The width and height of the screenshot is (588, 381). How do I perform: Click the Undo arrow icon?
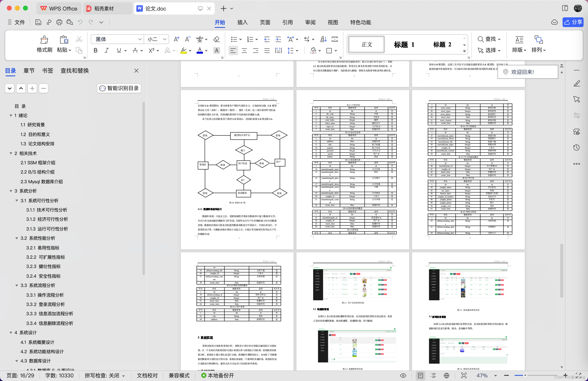pos(80,22)
